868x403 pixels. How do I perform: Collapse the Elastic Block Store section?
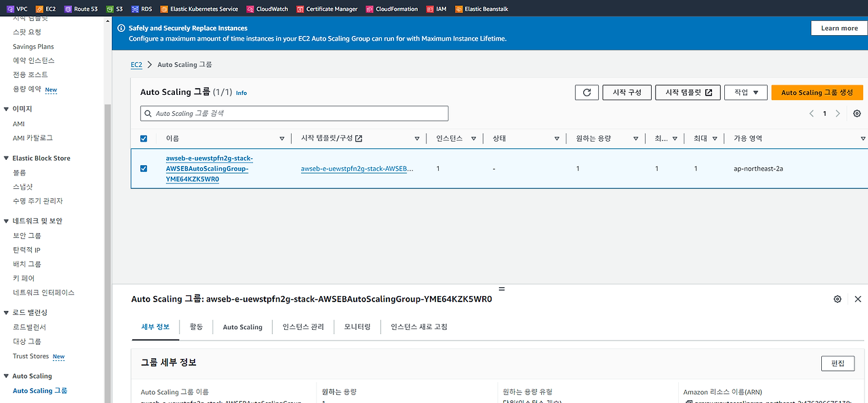pyautogui.click(x=6, y=158)
